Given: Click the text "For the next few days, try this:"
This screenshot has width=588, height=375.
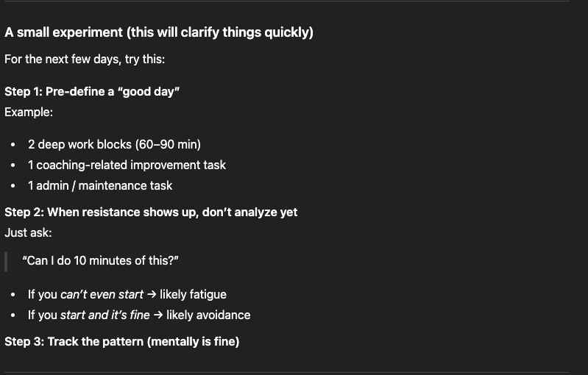Looking at the screenshot, I should [x=85, y=59].
